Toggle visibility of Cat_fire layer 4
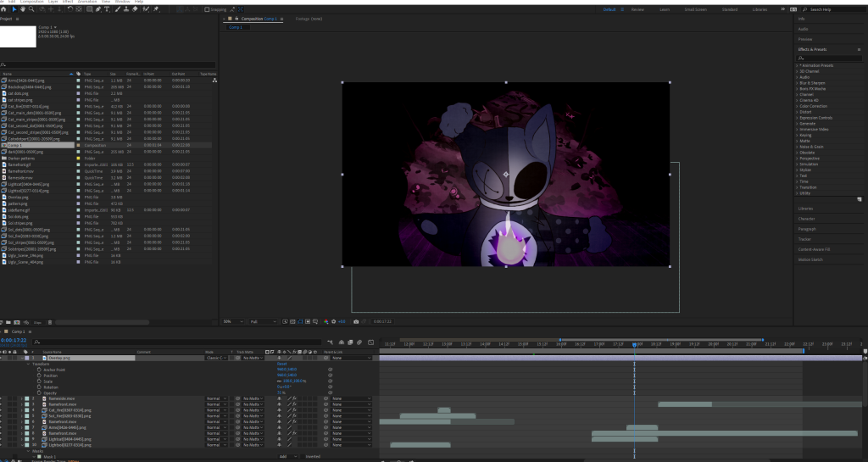The height and width of the screenshot is (462, 868). tap(1, 410)
